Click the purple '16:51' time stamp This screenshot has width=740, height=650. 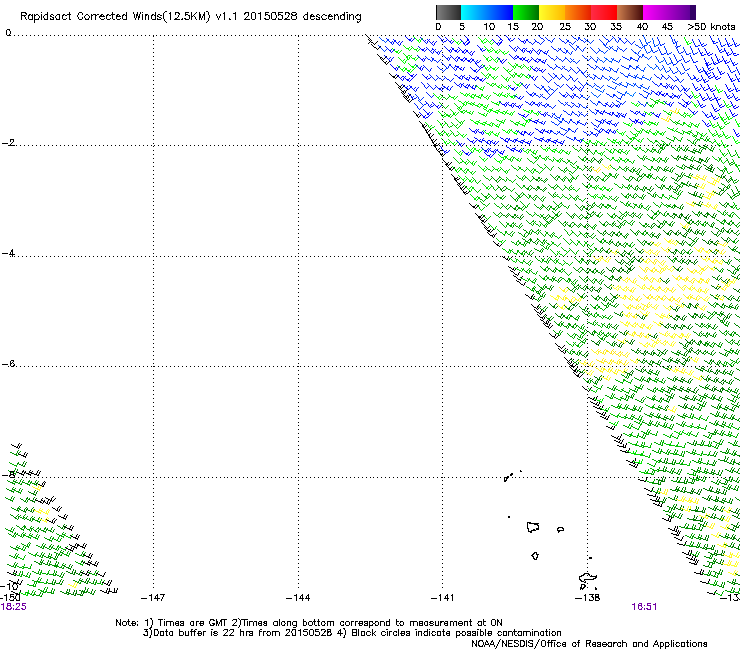pyautogui.click(x=644, y=607)
